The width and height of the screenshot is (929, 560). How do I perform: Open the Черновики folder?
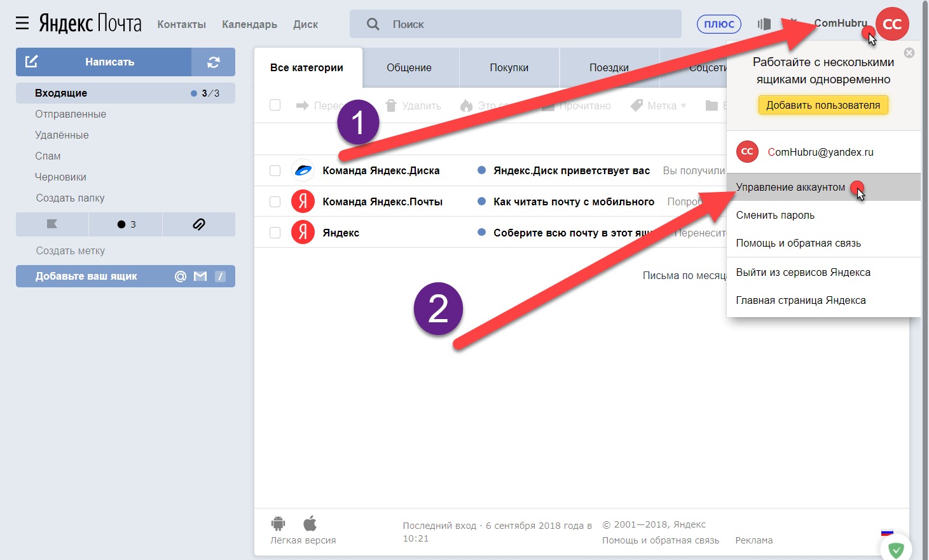coord(60,177)
